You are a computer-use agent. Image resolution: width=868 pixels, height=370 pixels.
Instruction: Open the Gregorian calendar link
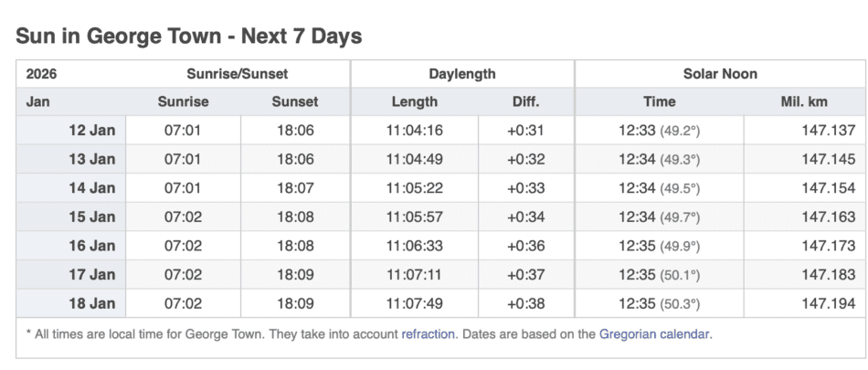pyautogui.click(x=655, y=334)
